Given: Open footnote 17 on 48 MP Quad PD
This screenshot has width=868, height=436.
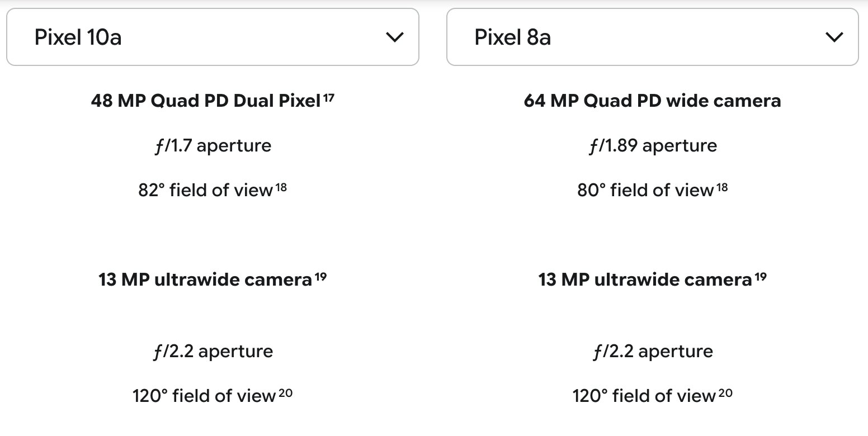Looking at the screenshot, I should click(329, 97).
